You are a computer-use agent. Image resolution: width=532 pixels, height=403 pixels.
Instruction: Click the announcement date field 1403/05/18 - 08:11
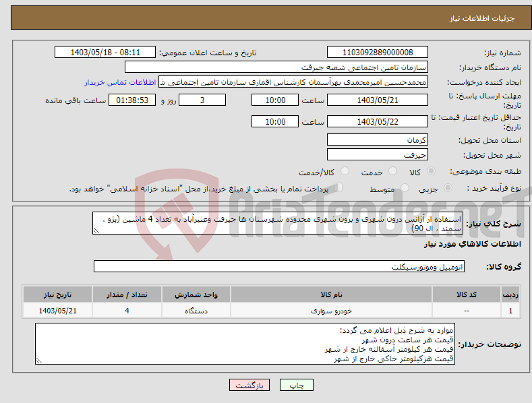click(x=105, y=53)
